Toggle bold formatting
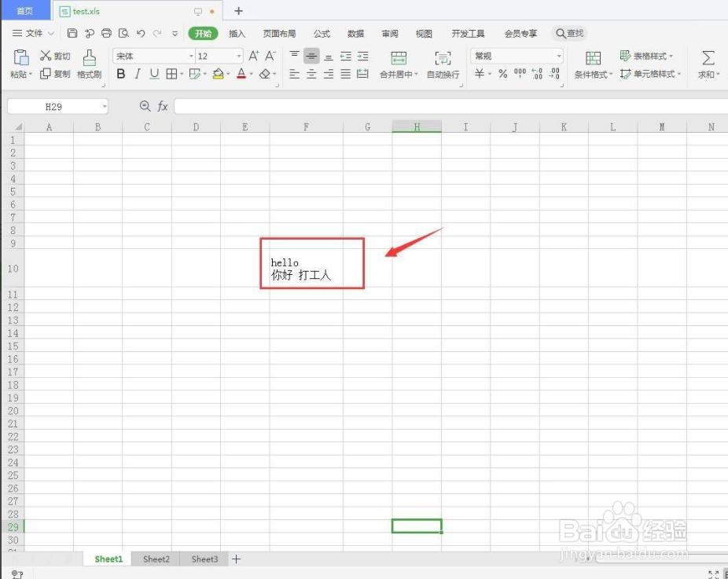This screenshot has height=579, width=728. [x=121, y=73]
